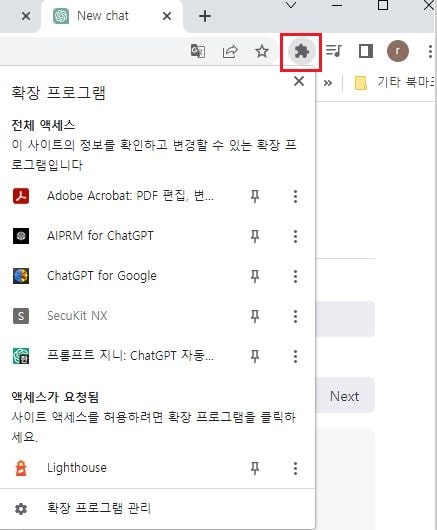Image resolution: width=437 pixels, height=530 pixels.
Task: Select the 프롬프트 지니: ChatGPT 자동 entry
Action: pyautogui.click(x=130, y=356)
